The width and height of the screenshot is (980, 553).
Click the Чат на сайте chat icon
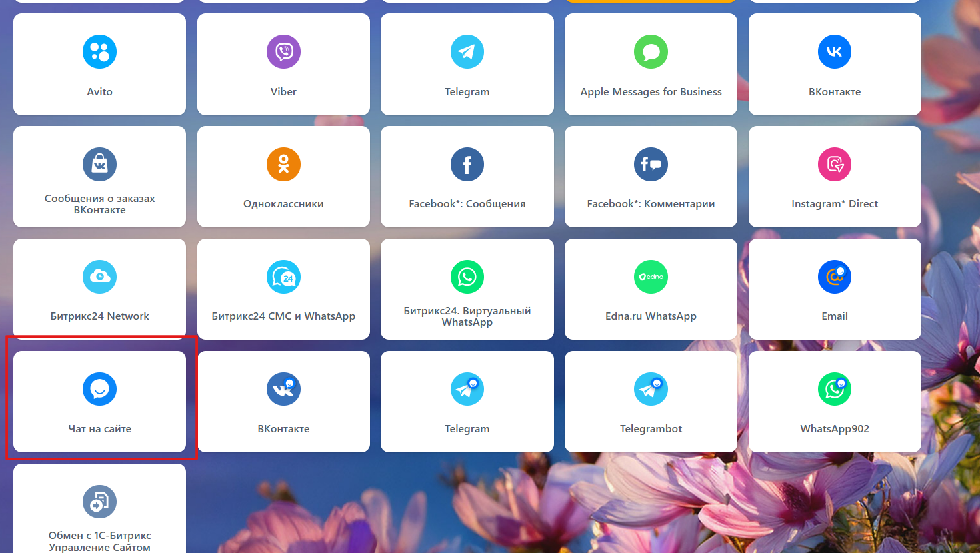point(99,390)
